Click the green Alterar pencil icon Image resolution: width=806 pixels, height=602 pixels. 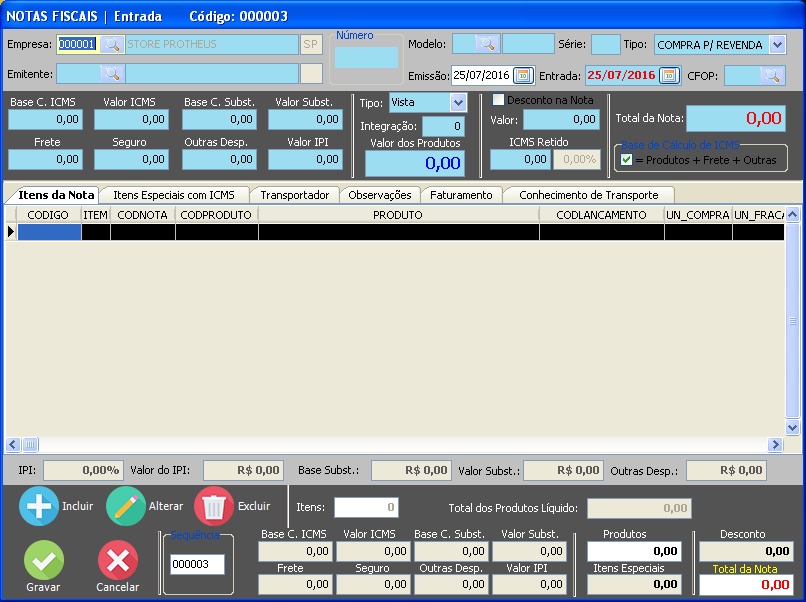126,506
